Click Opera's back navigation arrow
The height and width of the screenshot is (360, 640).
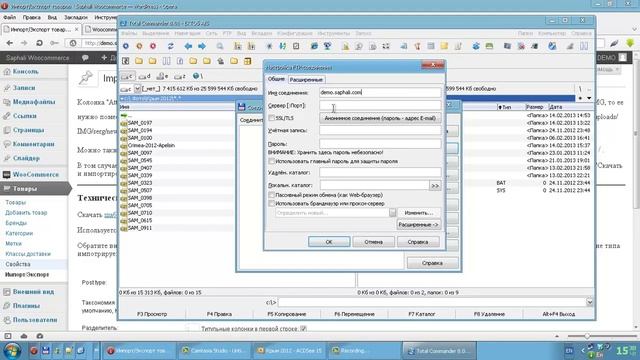click(x=10, y=43)
